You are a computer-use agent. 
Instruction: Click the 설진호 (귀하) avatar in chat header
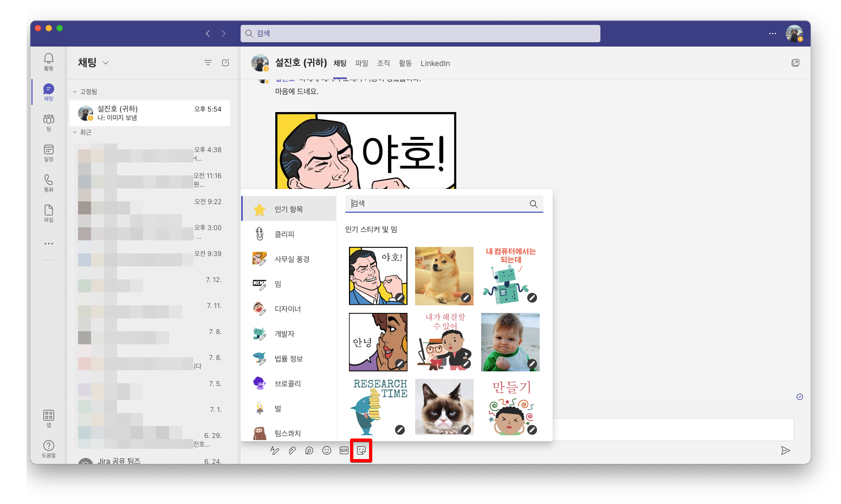coord(260,63)
